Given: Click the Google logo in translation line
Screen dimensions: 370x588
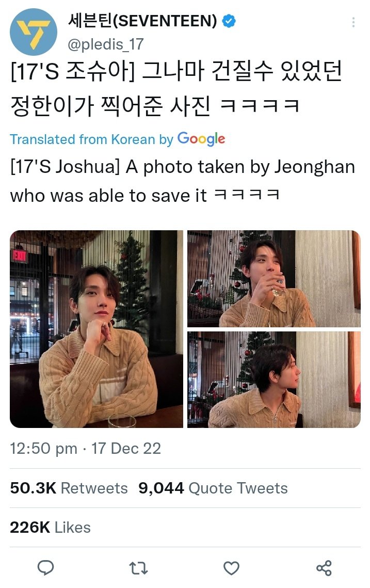Looking at the screenshot, I should (x=201, y=139).
